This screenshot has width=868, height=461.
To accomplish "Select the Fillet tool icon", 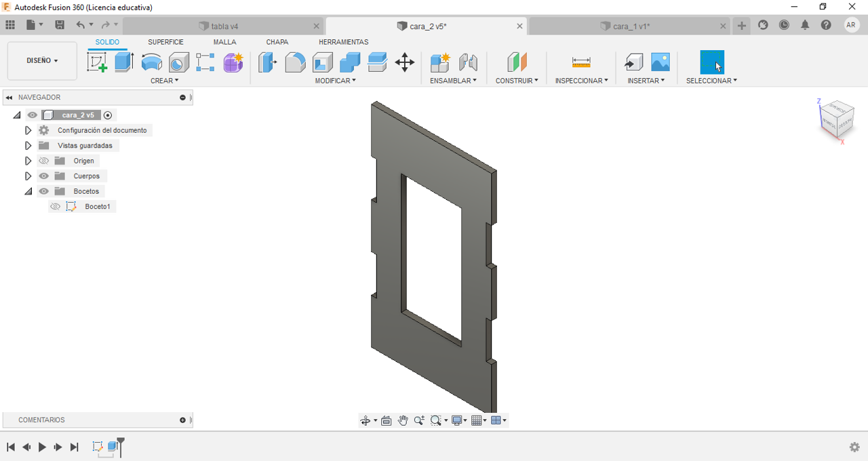I will 295,62.
